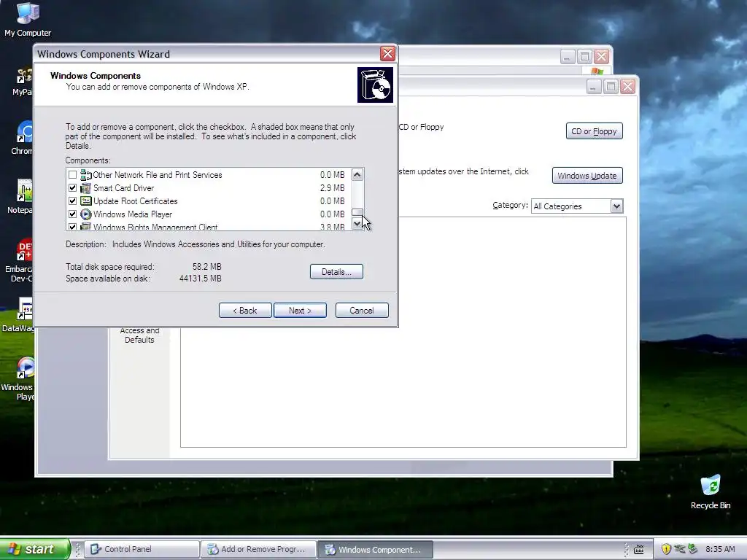The height and width of the screenshot is (560, 747).
Task: Click the 2.9 MB size value
Action: 332,188
